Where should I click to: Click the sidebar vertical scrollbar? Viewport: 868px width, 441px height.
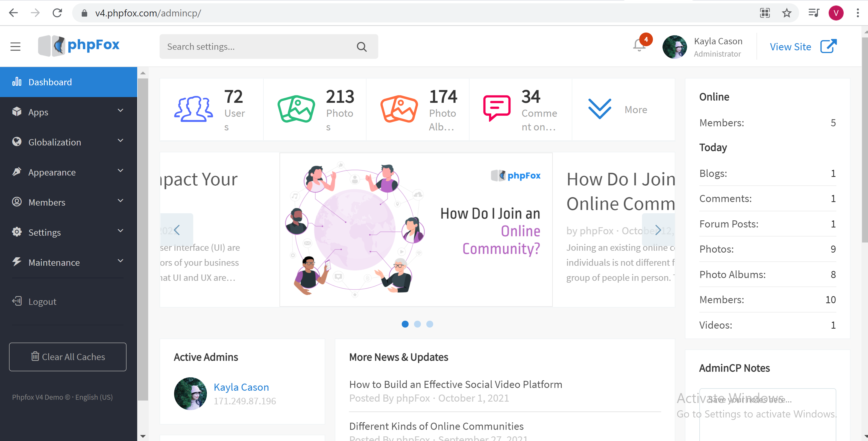pyautogui.click(x=143, y=240)
